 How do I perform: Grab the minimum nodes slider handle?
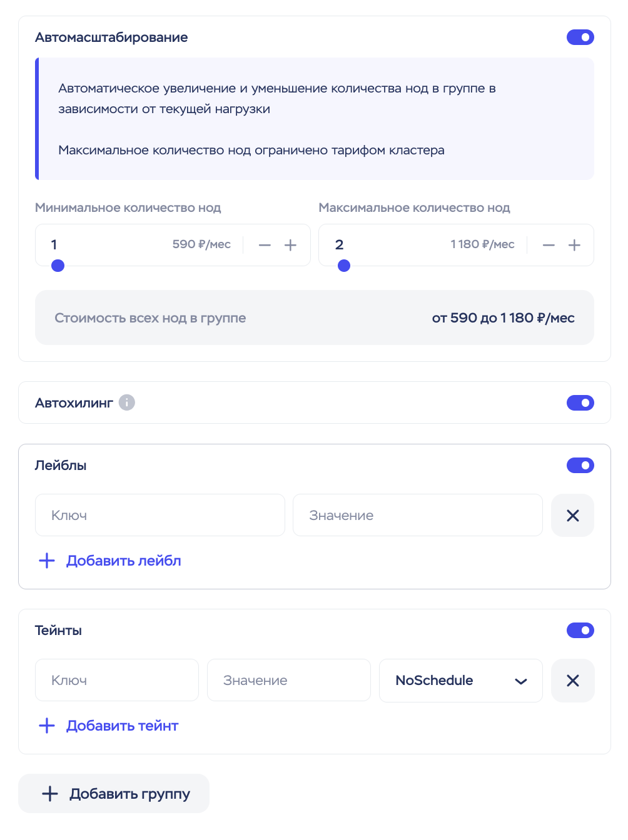click(58, 266)
